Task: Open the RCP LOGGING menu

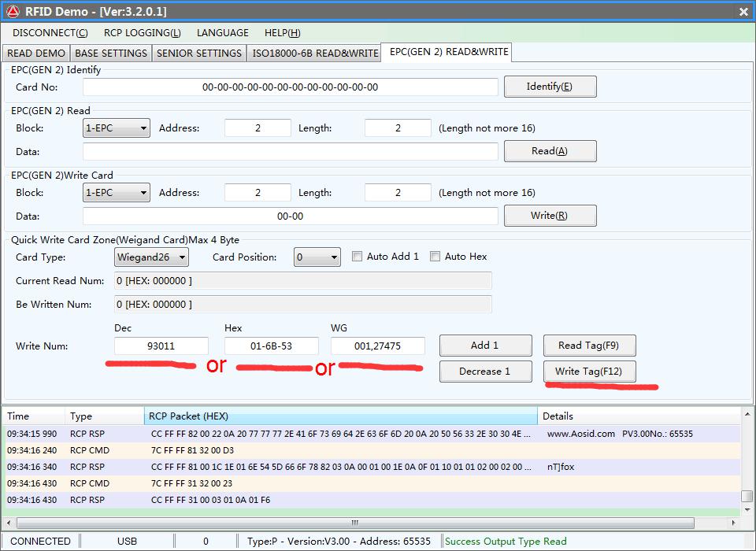Action: pyautogui.click(x=142, y=33)
